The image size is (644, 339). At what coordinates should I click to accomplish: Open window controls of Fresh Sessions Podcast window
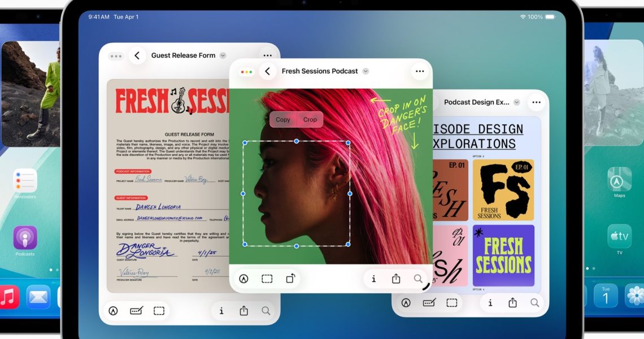[246, 72]
